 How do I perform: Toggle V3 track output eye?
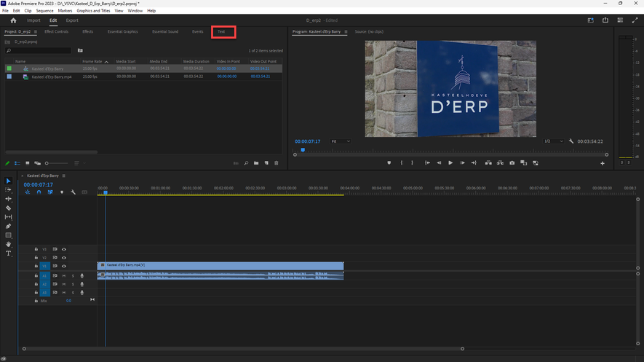click(x=63, y=249)
